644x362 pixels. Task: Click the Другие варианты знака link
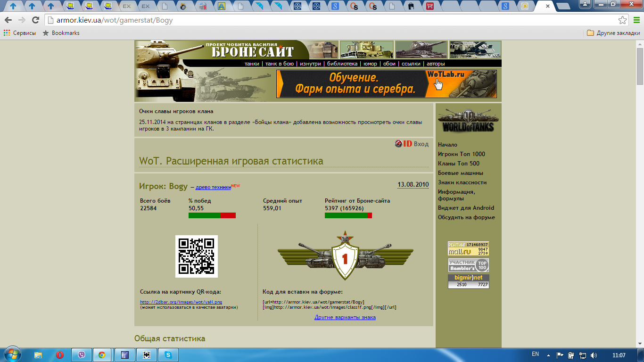coord(345,317)
